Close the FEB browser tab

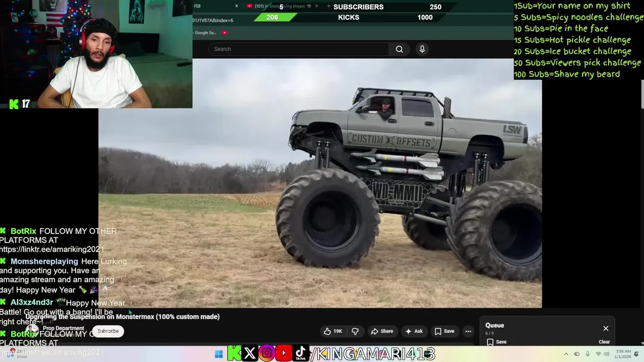click(x=236, y=6)
